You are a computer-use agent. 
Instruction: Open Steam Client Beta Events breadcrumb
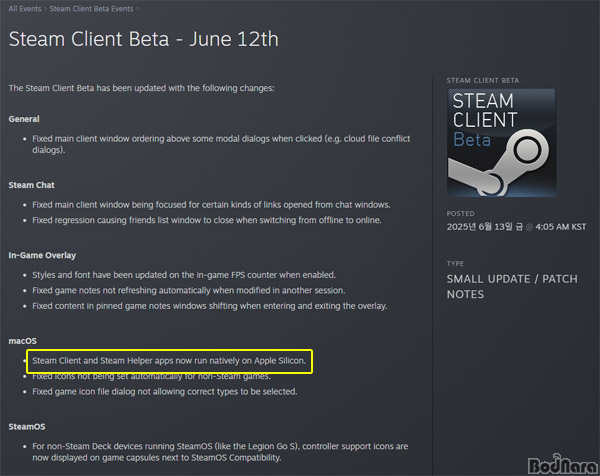[x=91, y=9]
